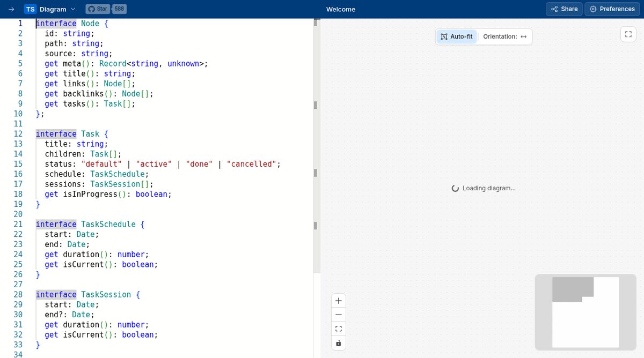Click 'get isInProgress(): boolean;' line
Viewport: 644px width, 358px height.
coord(108,194)
